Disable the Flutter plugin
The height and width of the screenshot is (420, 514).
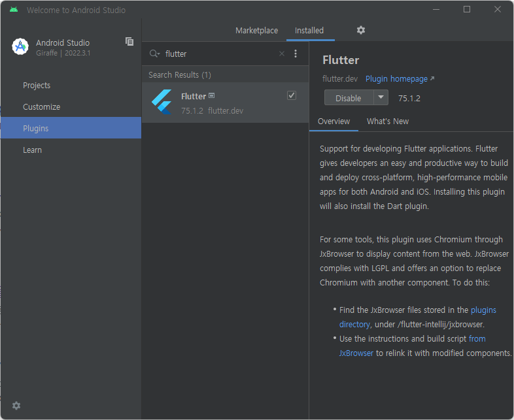pos(349,98)
